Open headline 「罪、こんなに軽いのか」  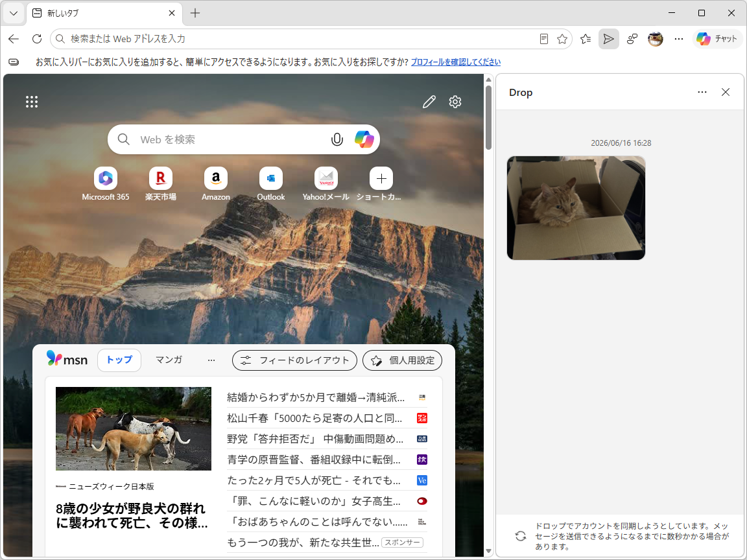tap(313, 501)
